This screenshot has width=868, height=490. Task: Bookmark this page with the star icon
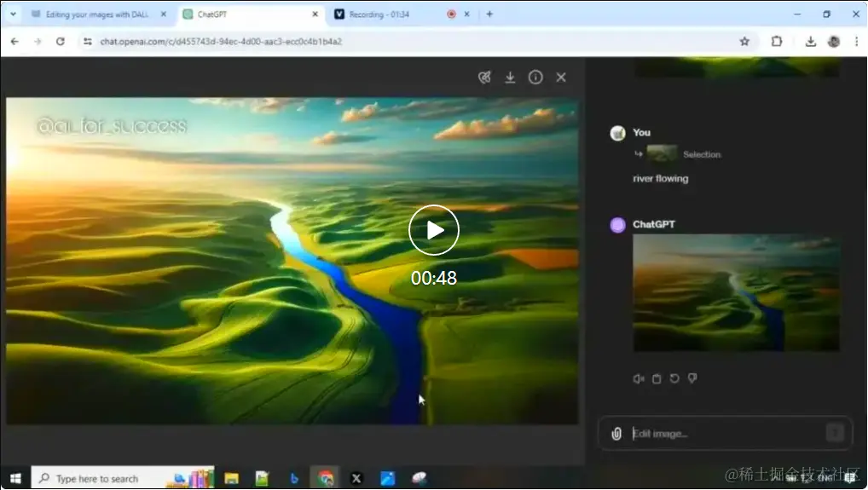click(744, 42)
